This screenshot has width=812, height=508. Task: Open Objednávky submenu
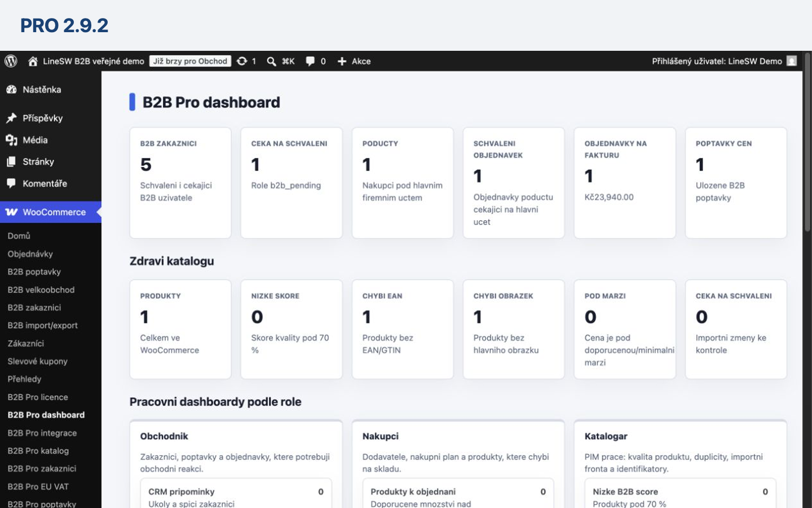click(30, 254)
